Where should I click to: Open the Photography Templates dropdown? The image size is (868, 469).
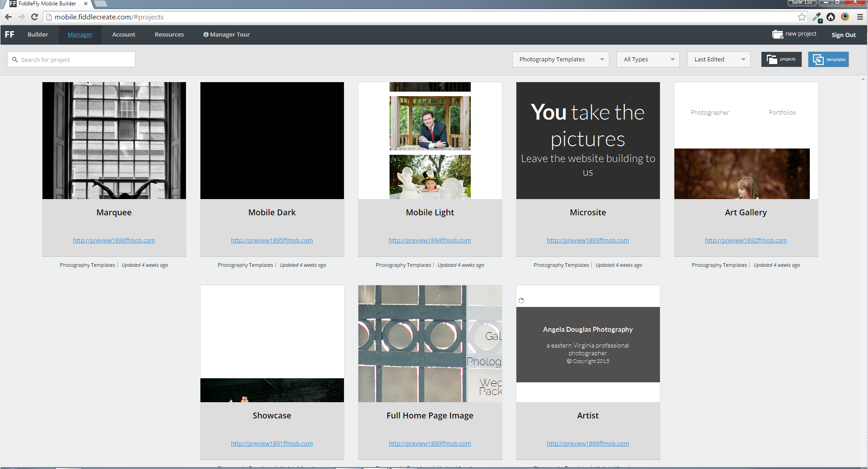[x=560, y=59]
